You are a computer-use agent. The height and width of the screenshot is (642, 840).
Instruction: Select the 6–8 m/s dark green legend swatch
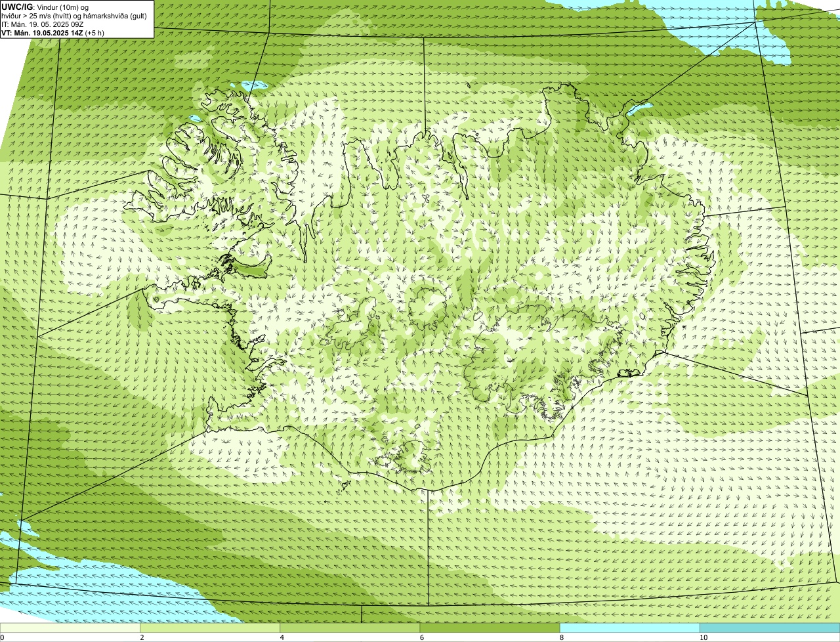click(x=490, y=628)
